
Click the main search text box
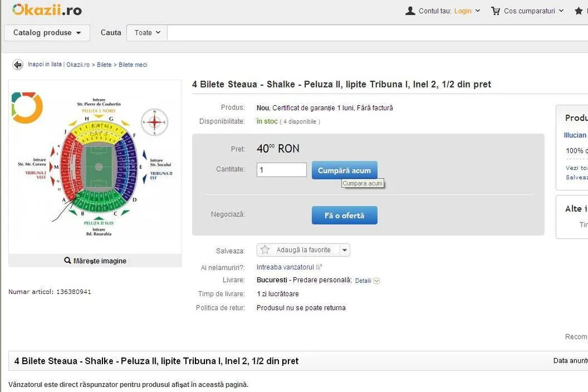[x=376, y=32]
